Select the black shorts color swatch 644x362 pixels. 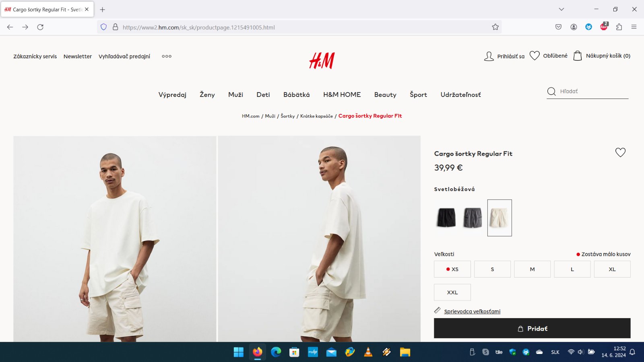446,218
